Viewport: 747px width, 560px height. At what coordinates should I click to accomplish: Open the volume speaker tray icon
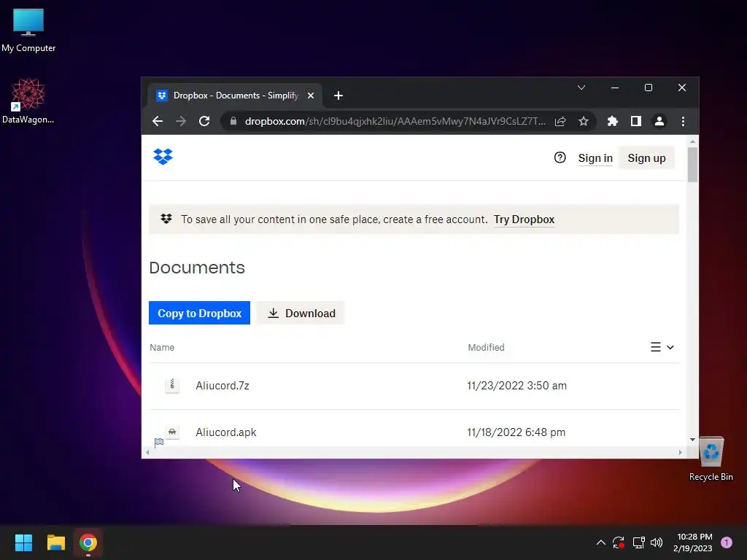(657, 542)
